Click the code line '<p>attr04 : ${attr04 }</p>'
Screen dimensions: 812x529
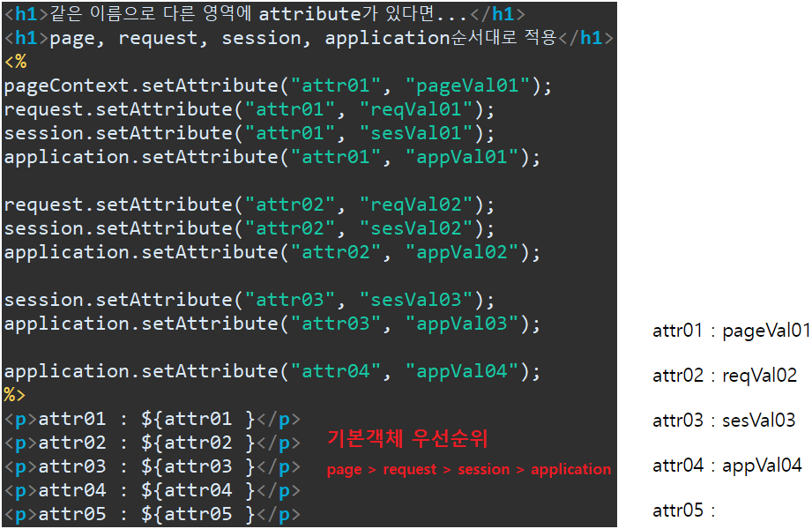tap(153, 491)
